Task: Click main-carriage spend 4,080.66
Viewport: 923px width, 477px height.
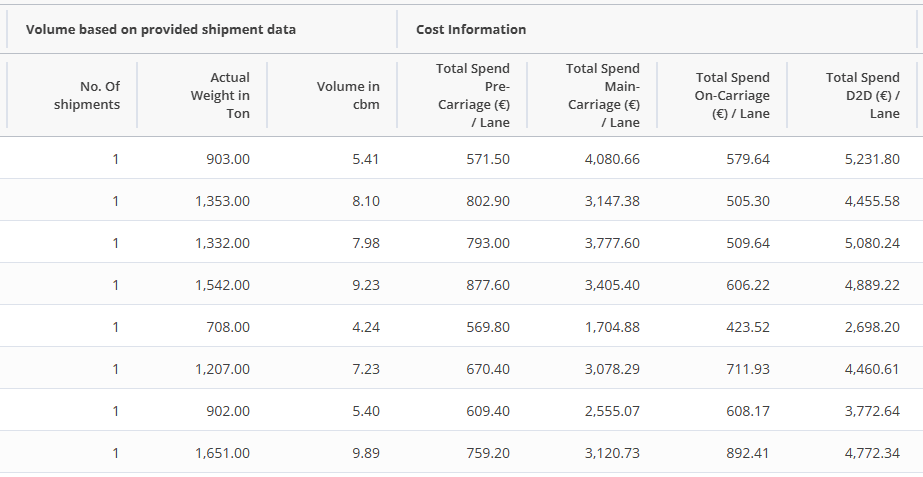Action: [612, 159]
